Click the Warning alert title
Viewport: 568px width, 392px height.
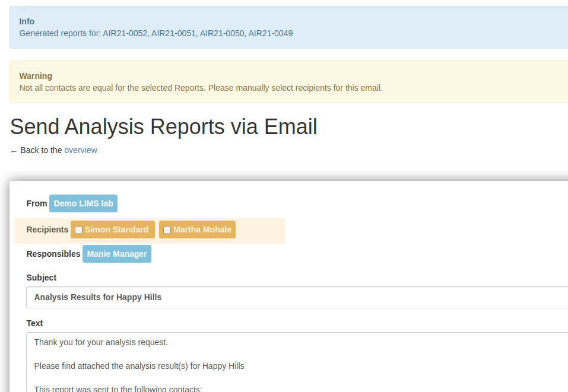[36, 76]
